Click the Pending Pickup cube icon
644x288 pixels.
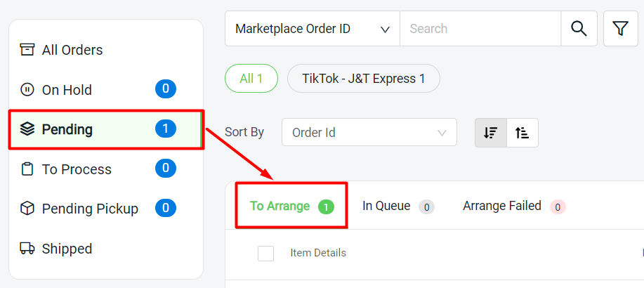point(27,209)
